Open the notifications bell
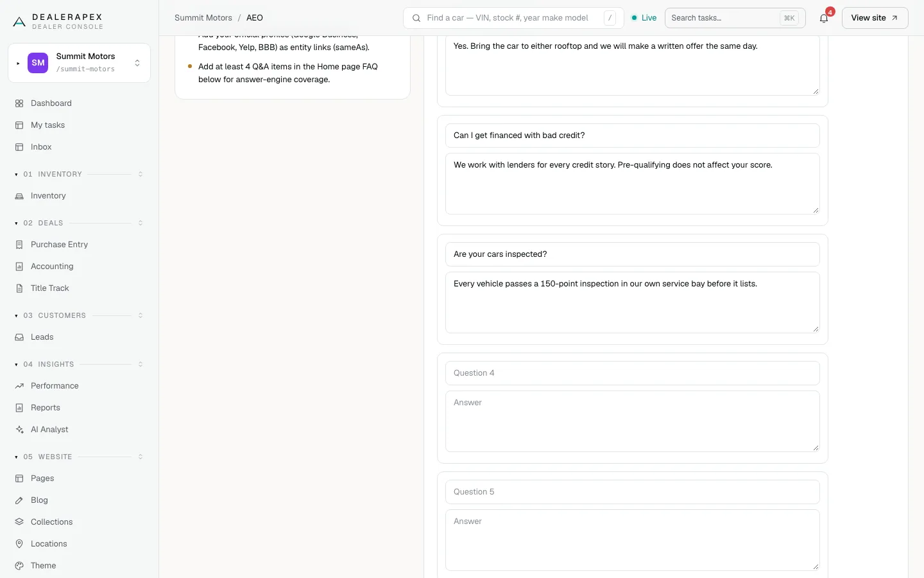Screen dimensions: 924x578 (824, 18)
